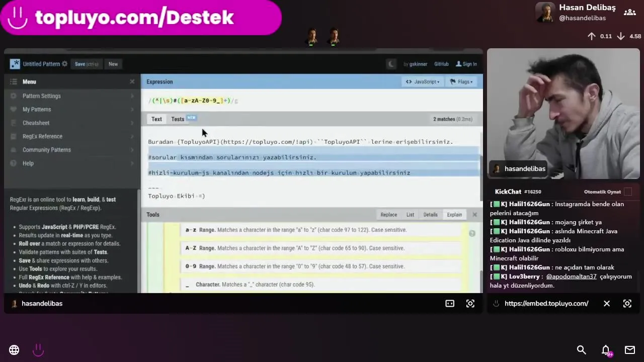Open Cheatsheet menu item
Image resolution: width=644 pixels, height=362 pixels.
click(72, 123)
